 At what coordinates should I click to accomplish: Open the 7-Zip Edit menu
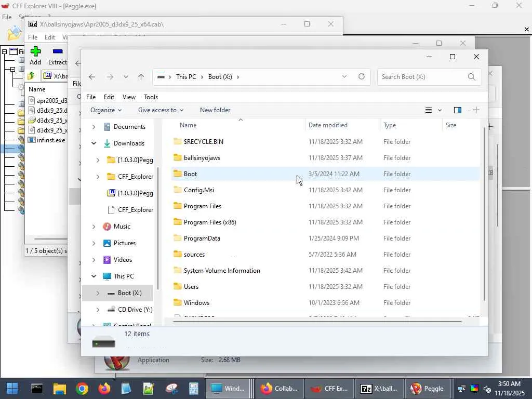click(x=49, y=37)
